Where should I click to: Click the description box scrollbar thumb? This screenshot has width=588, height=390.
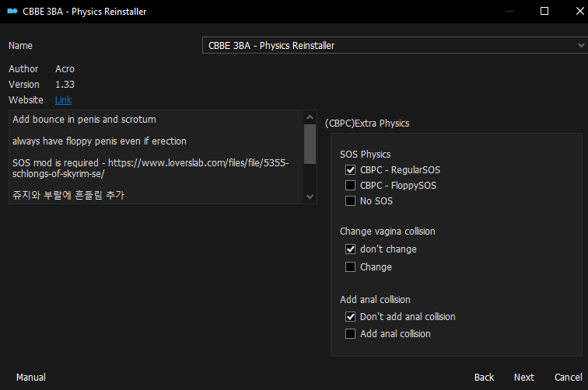click(x=310, y=145)
